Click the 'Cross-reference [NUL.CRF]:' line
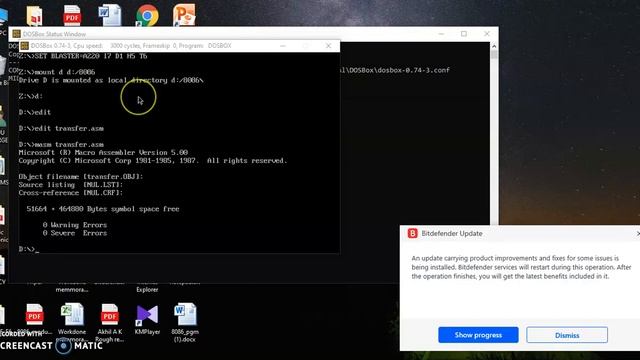This screenshot has width=640, height=360. tap(71, 193)
